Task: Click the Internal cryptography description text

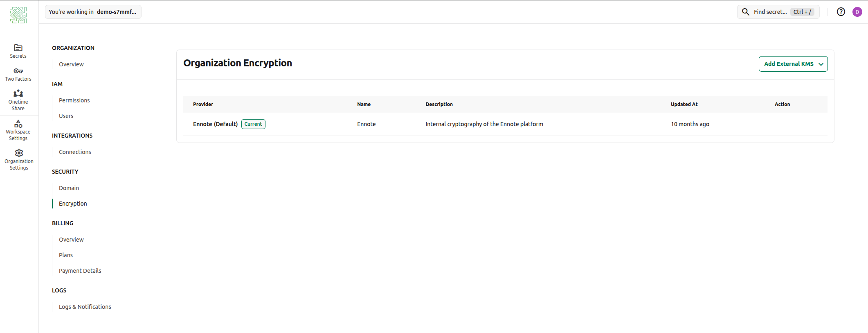Action: pos(484,124)
